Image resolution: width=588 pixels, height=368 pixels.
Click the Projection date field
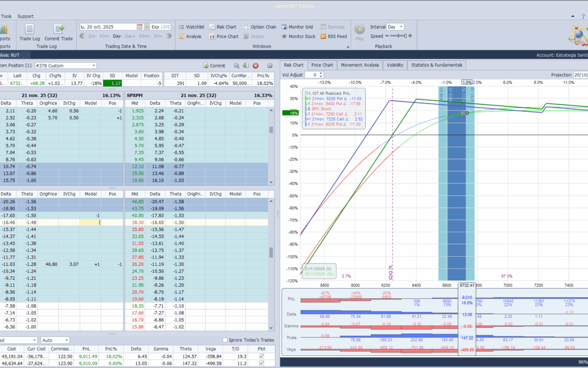580,75
